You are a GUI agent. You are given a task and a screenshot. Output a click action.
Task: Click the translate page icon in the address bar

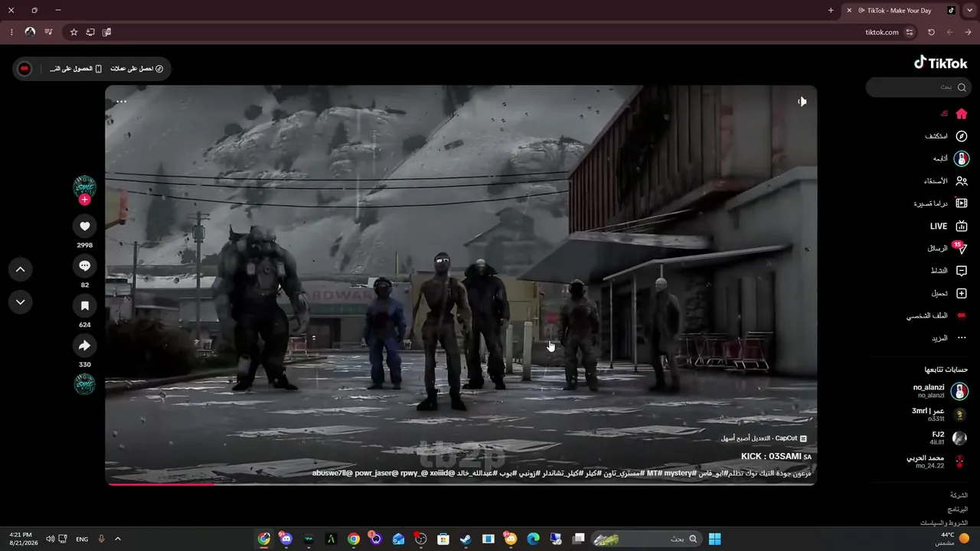(106, 32)
